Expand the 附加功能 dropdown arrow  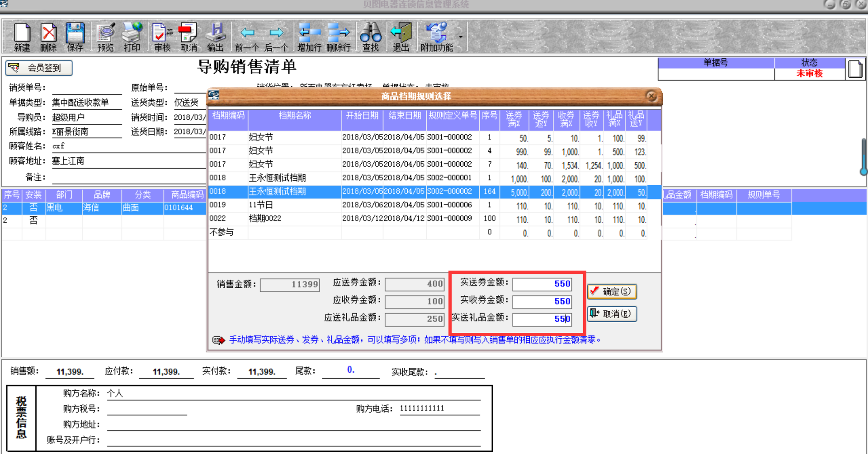[461, 37]
